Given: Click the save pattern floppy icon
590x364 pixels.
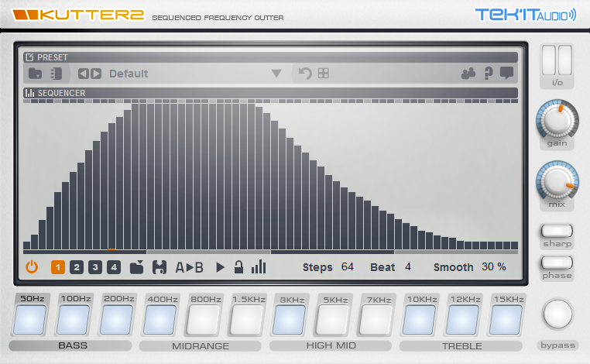Looking at the screenshot, I should pos(160,267).
